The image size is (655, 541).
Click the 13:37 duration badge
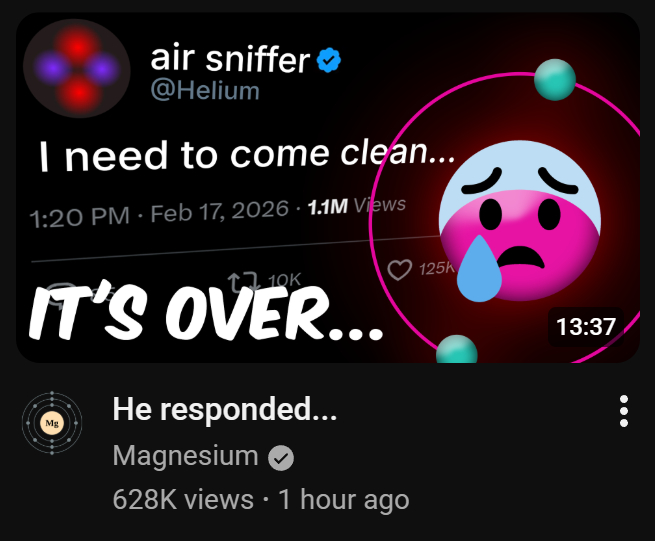click(586, 327)
